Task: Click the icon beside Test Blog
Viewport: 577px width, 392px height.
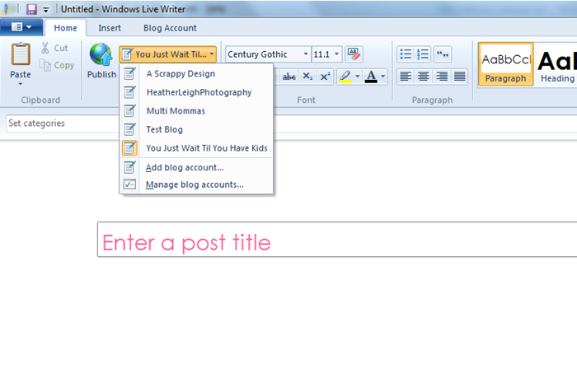Action: point(129,129)
